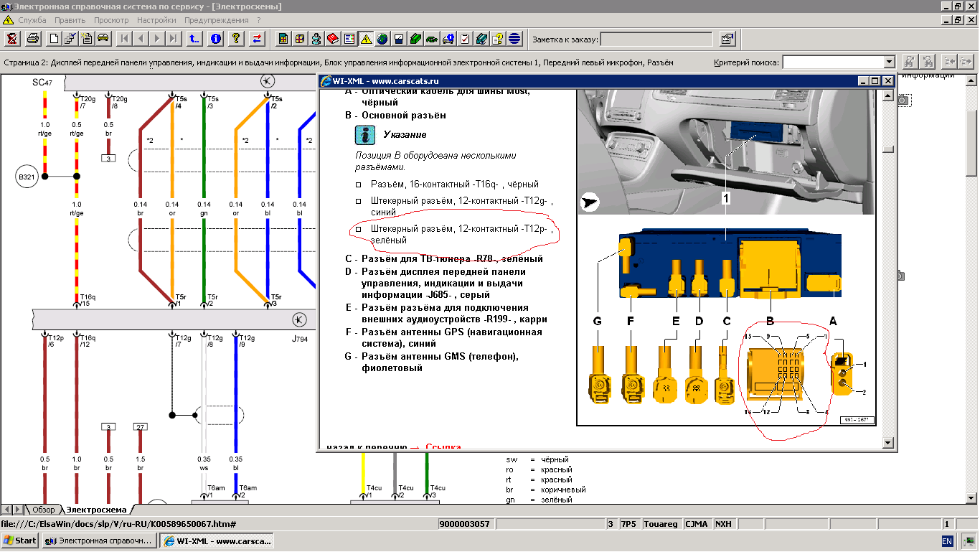Click the new order list document icon

[x=87, y=38]
